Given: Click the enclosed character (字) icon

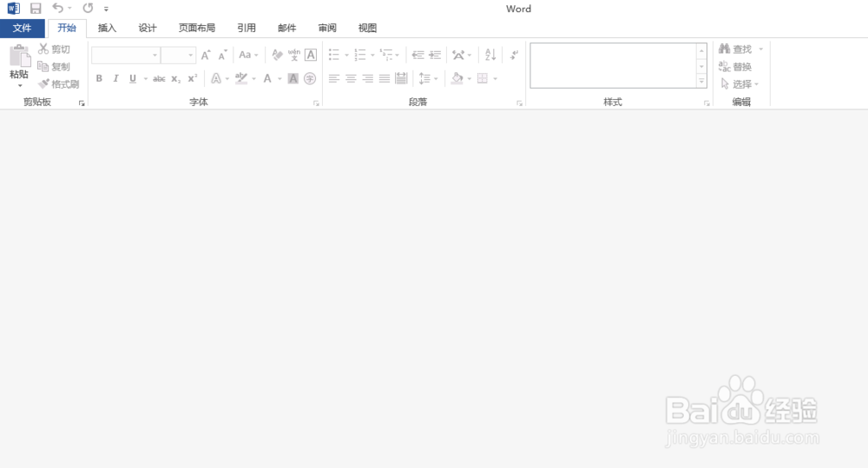Looking at the screenshot, I should tap(310, 79).
